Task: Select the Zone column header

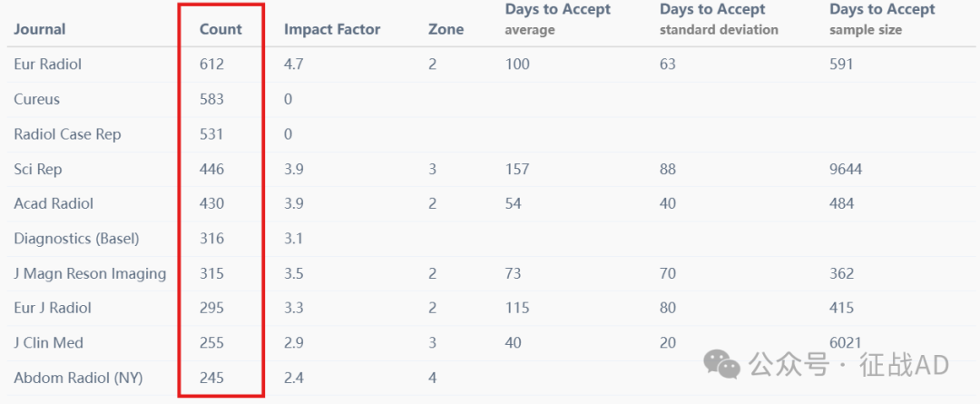Action: pos(446,29)
